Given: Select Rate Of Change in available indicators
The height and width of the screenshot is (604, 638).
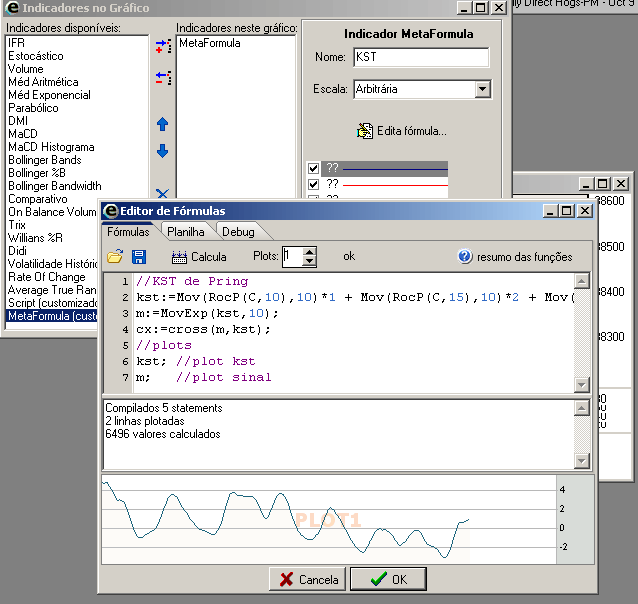Looking at the screenshot, I should pos(47,277).
